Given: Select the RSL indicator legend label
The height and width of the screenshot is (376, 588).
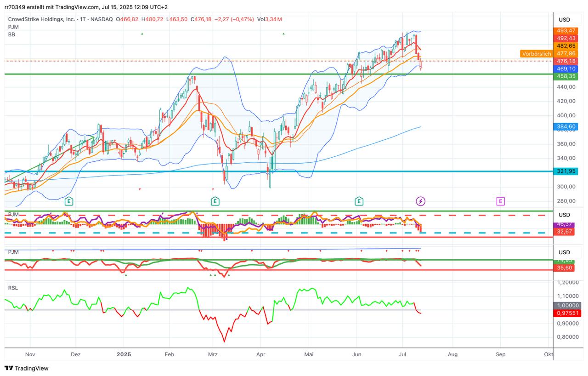Looking at the screenshot, I should (x=13, y=288).
